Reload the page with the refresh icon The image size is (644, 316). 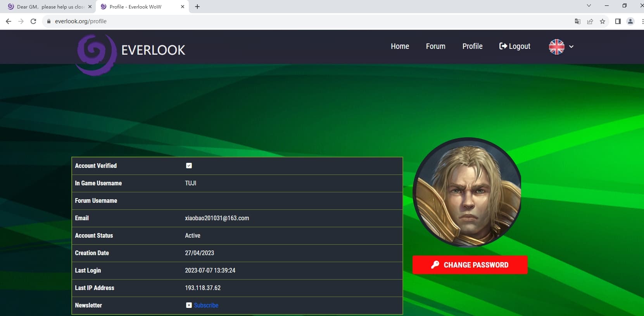point(33,21)
